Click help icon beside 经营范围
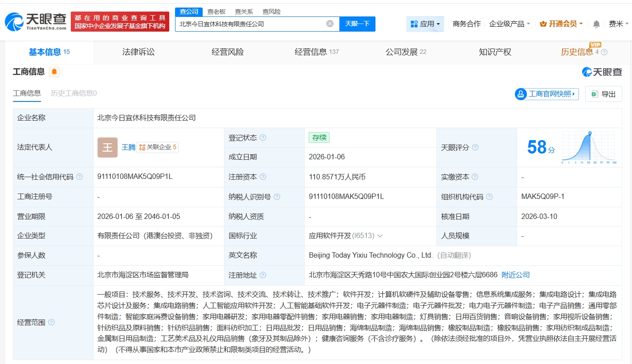Image resolution: width=632 pixels, height=364 pixels. pos(51,322)
